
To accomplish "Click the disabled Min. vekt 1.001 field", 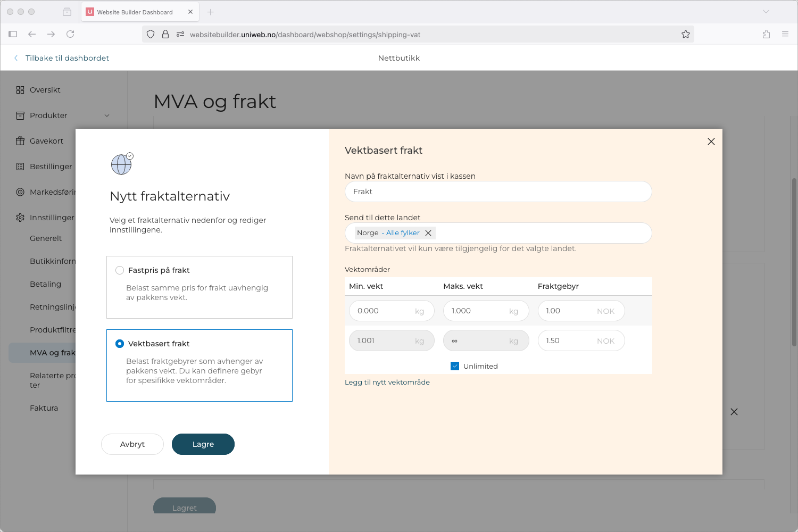I will tap(392, 340).
